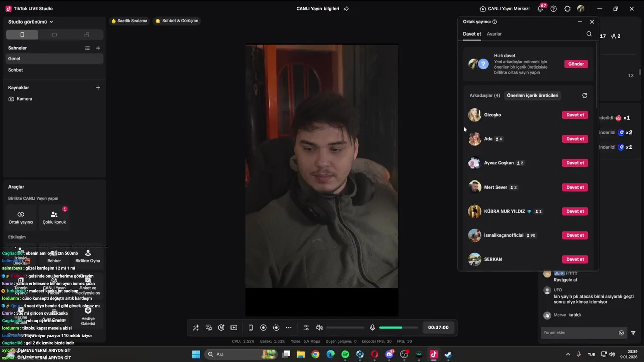Image resolution: width=644 pixels, height=362 pixels.
Task: Open the Çoklu konuk tool
Action: [54, 218]
